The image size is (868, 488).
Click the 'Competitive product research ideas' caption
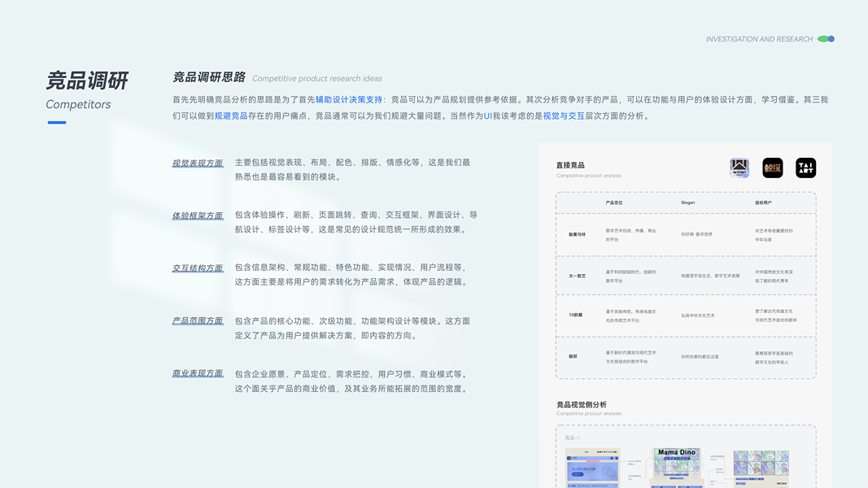[x=317, y=79]
